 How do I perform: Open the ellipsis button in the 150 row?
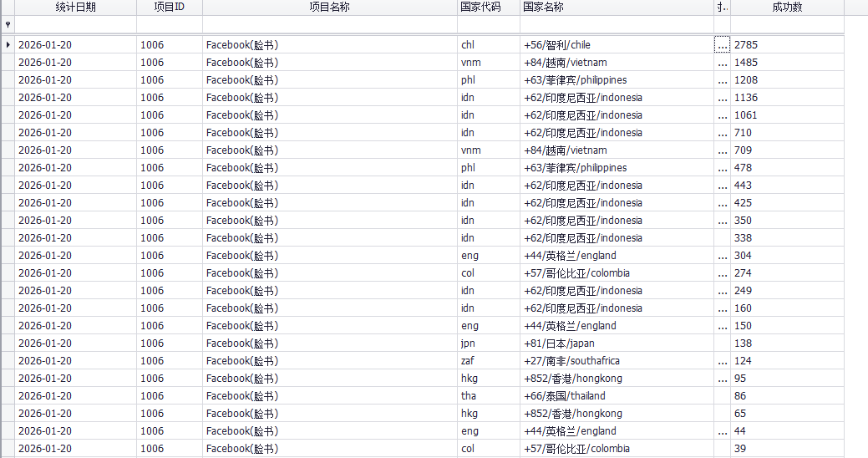tap(723, 326)
